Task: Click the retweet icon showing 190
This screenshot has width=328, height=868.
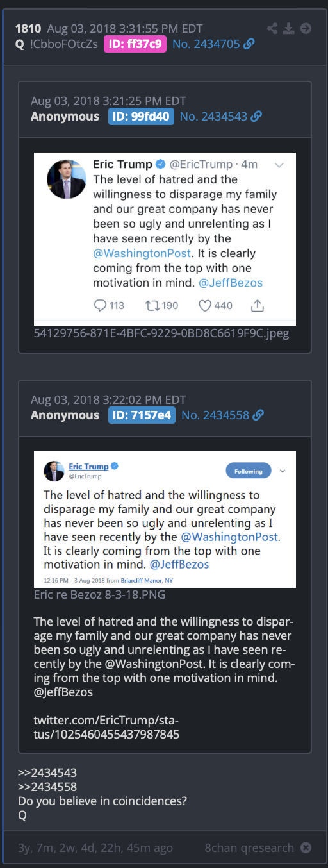Action: pos(152,306)
